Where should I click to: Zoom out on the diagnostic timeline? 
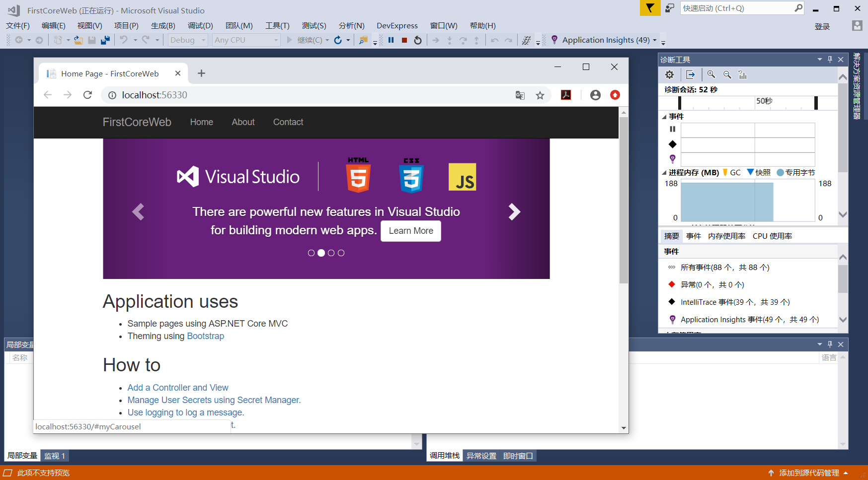tap(727, 74)
